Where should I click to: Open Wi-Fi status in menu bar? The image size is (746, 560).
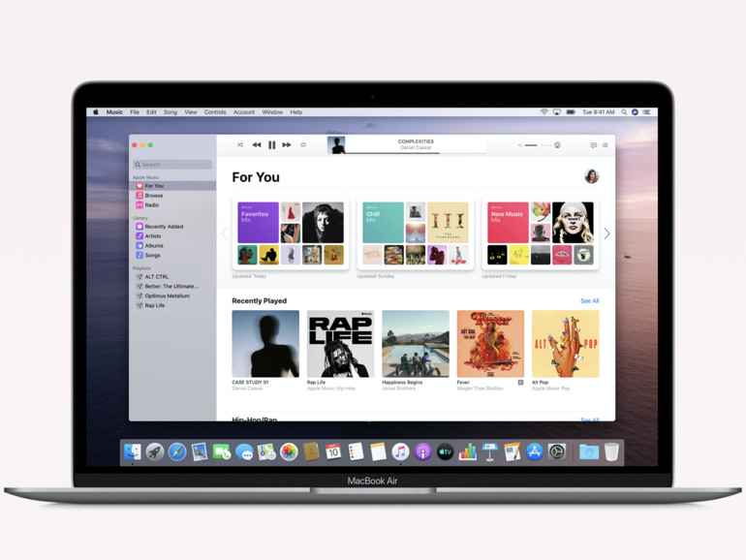(x=544, y=112)
